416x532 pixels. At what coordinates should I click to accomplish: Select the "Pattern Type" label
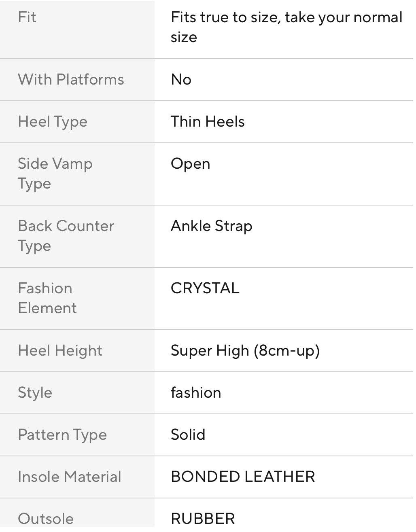(62, 435)
